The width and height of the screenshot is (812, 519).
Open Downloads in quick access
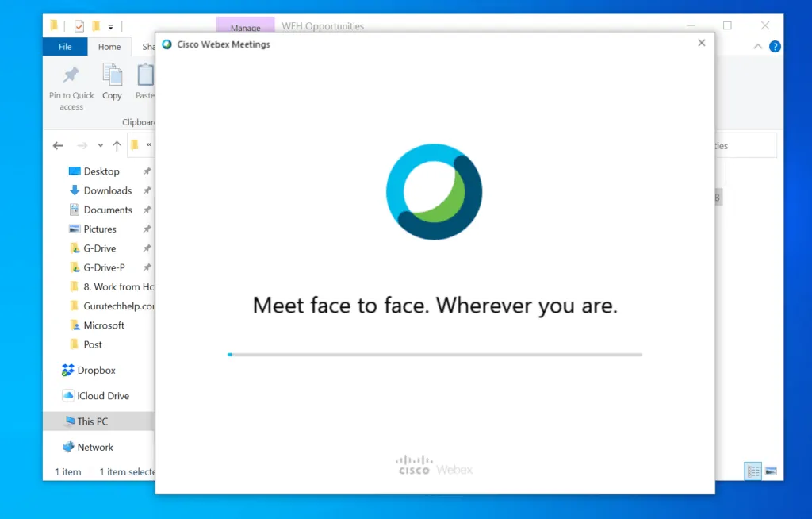click(108, 190)
